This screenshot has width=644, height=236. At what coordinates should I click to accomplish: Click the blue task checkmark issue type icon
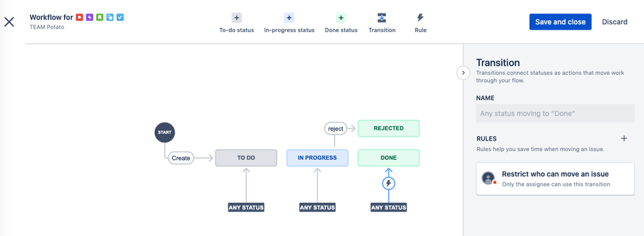[x=120, y=17]
